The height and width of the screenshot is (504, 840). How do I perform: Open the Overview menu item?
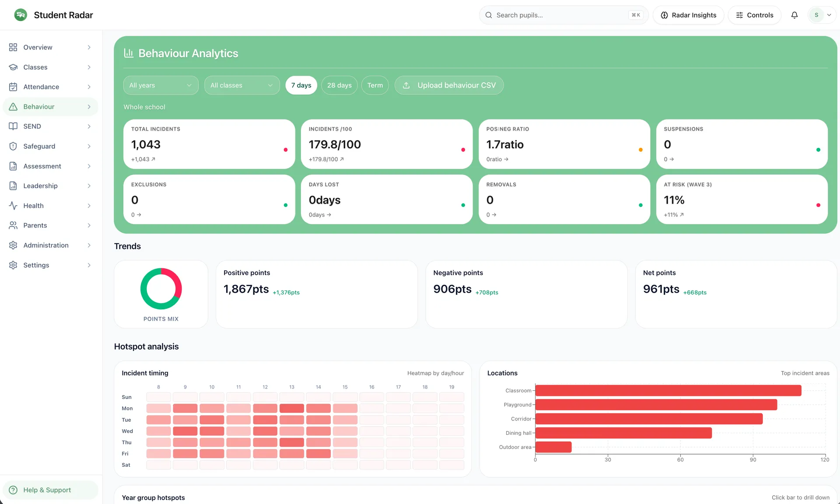tap(51, 47)
